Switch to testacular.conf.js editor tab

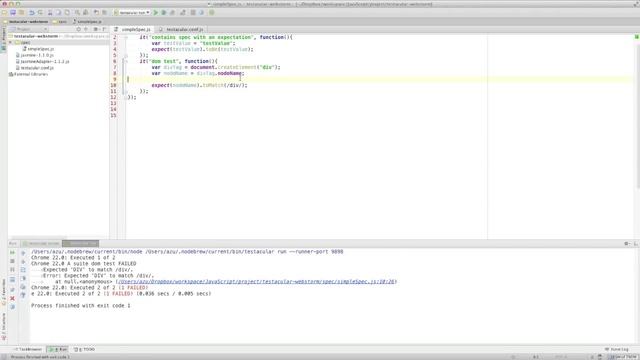181,29
